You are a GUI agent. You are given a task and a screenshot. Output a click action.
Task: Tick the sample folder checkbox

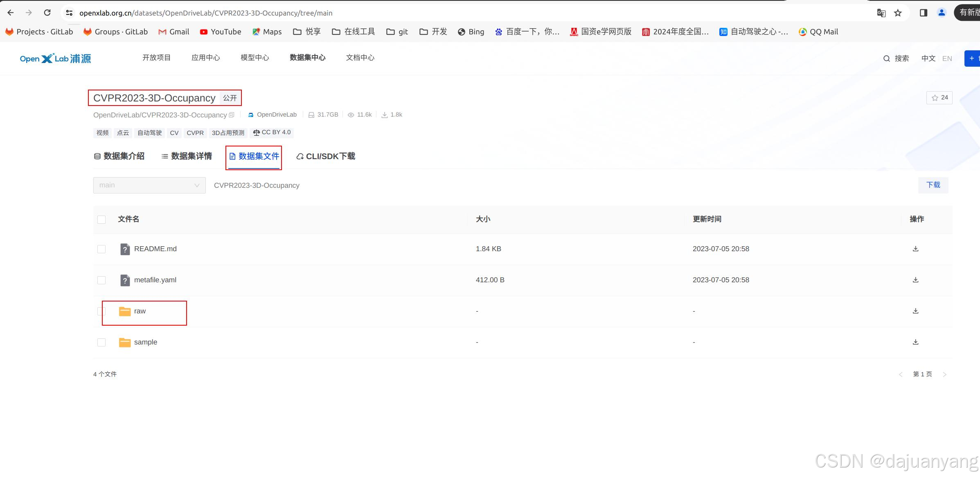pyautogui.click(x=101, y=342)
